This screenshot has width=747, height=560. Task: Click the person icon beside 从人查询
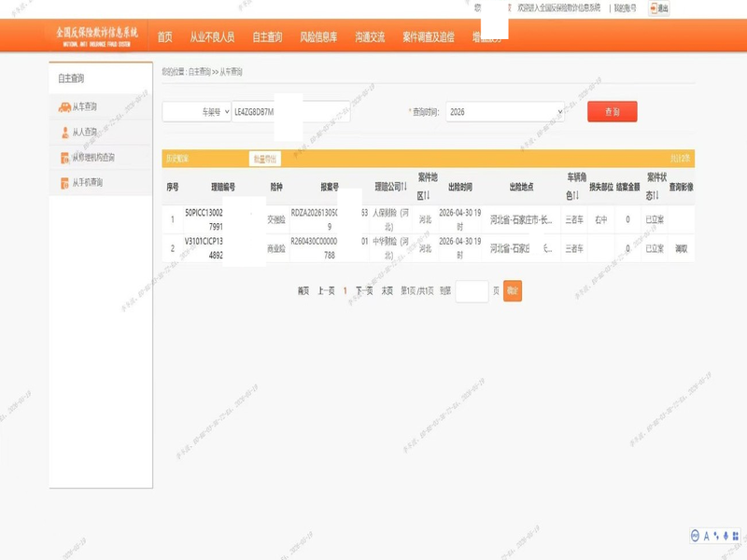pos(65,133)
